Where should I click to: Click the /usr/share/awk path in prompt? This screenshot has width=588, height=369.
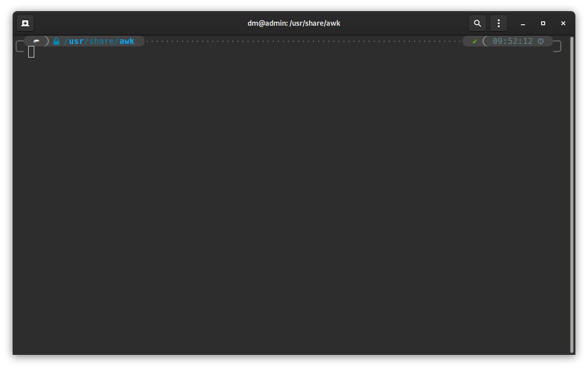[x=99, y=41]
